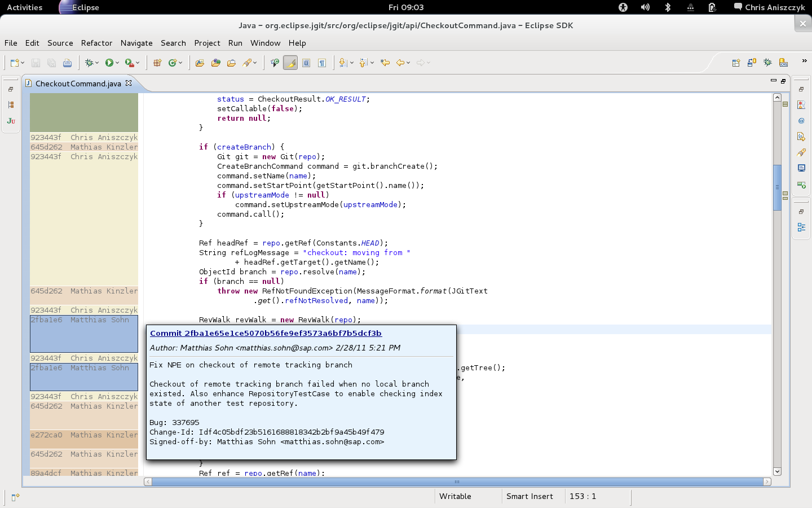This screenshot has height=508, width=812.
Task: Open the Bluetooth status menu
Action: tap(668, 7)
